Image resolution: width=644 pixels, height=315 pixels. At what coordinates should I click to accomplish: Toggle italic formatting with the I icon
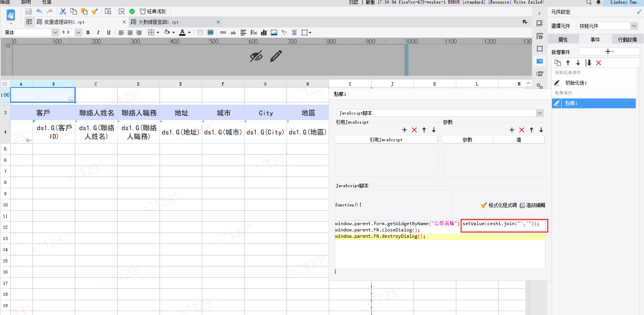[x=98, y=33]
